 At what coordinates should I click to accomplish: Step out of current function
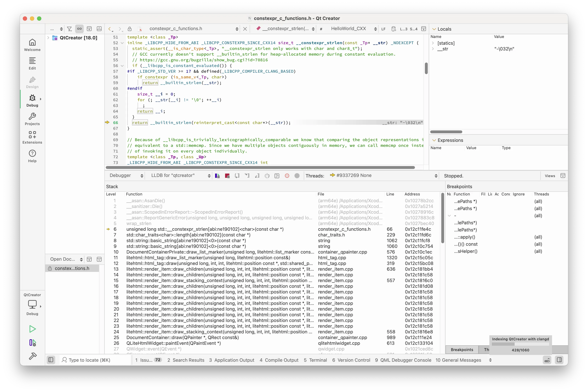coord(257,176)
